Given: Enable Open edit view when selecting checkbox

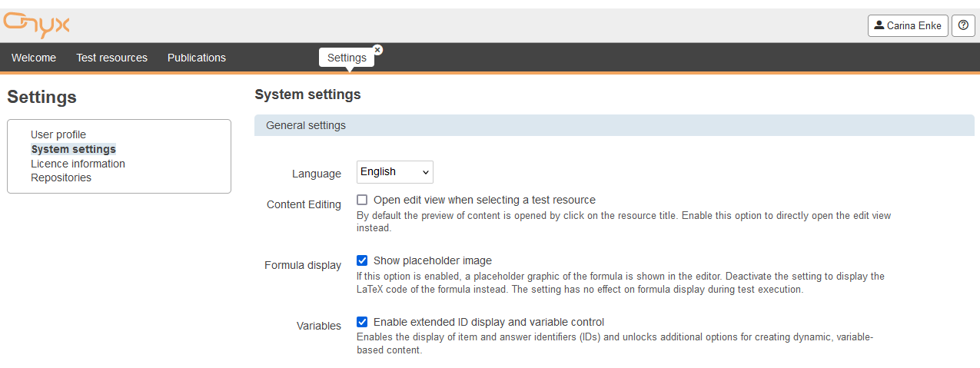Looking at the screenshot, I should tap(362, 200).
